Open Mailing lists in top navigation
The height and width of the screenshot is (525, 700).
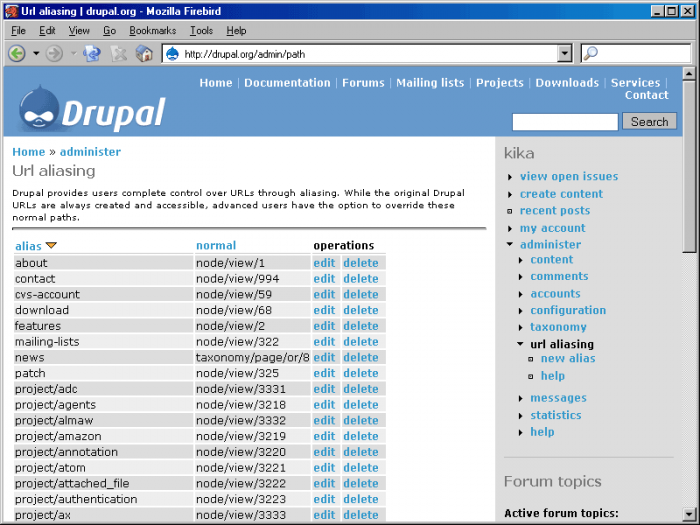[430, 83]
